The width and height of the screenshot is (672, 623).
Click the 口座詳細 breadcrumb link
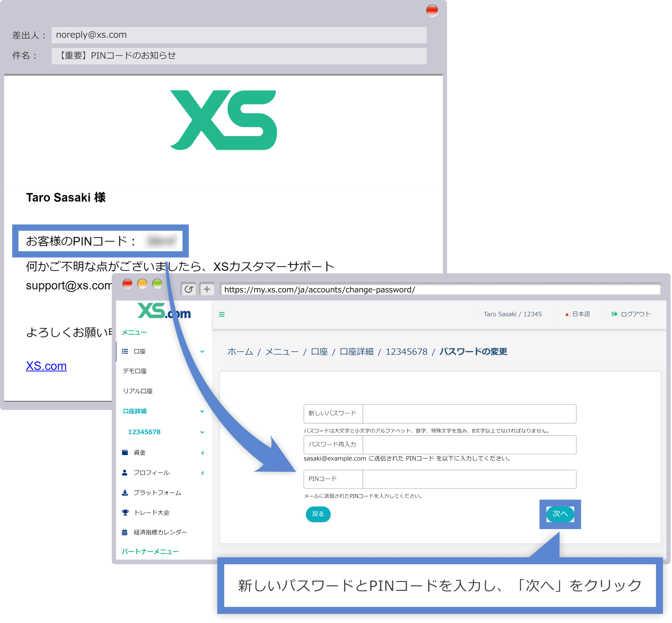[357, 352]
